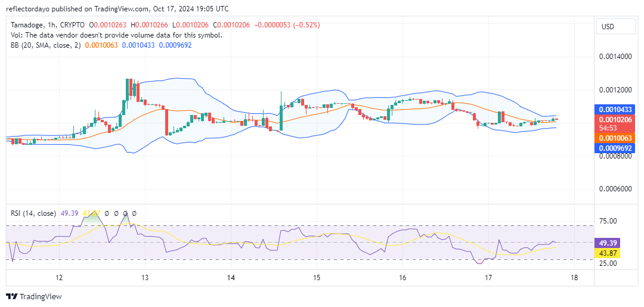
Task: Click purple 49.39 RSI axis tag
Action: (x=608, y=243)
